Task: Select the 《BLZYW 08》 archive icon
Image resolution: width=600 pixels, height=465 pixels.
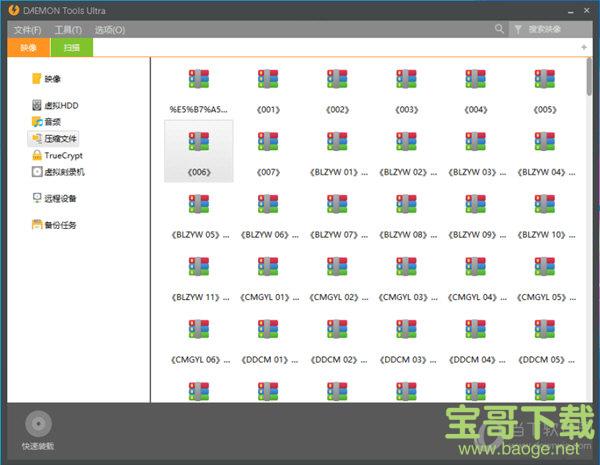Action: (406, 204)
